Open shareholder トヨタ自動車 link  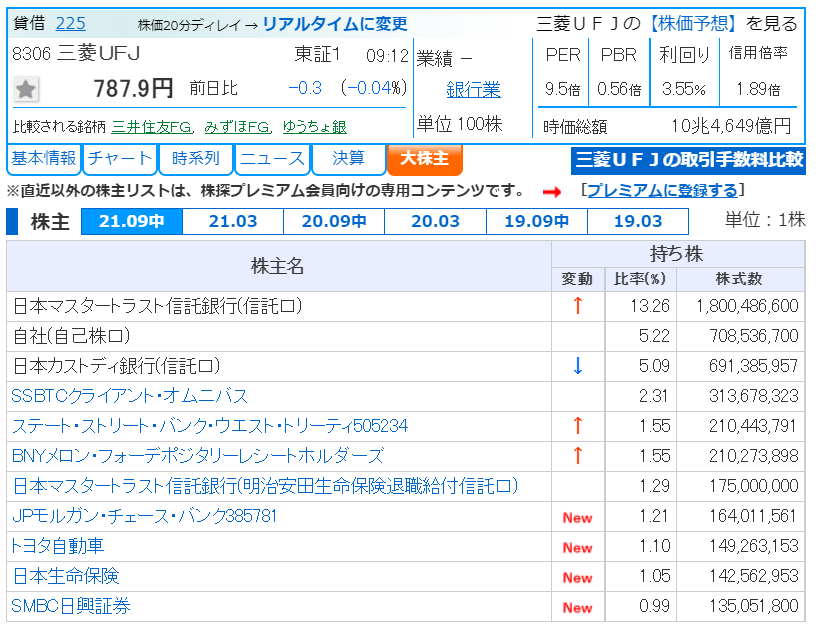pos(57,546)
